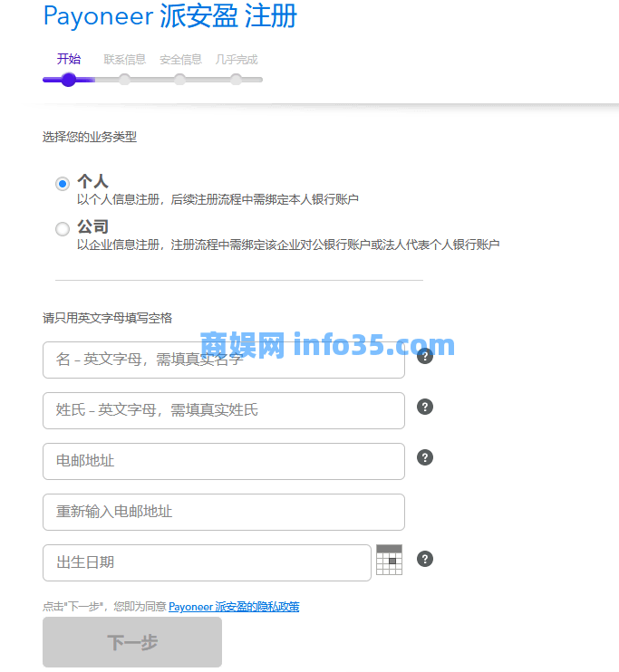Click the 个人 option label
The height and width of the screenshot is (672, 619).
pos(92,181)
